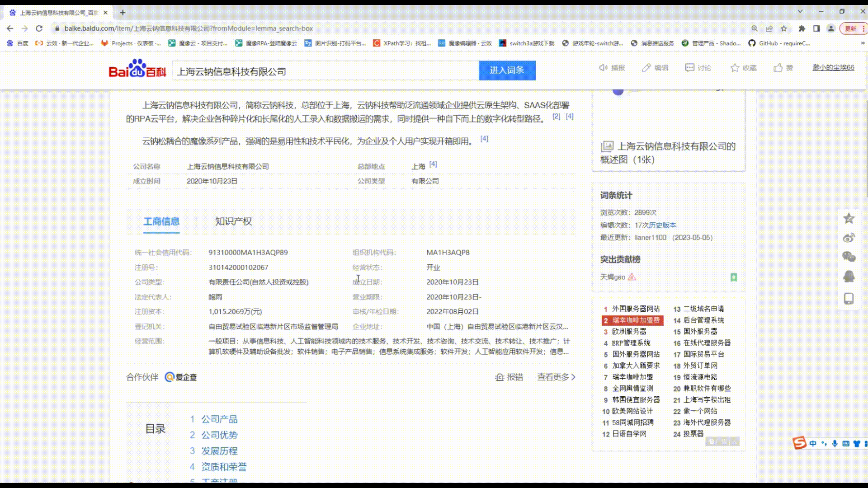The height and width of the screenshot is (488, 868).
Task: Open the GitHub bookmark
Action: pos(779,43)
